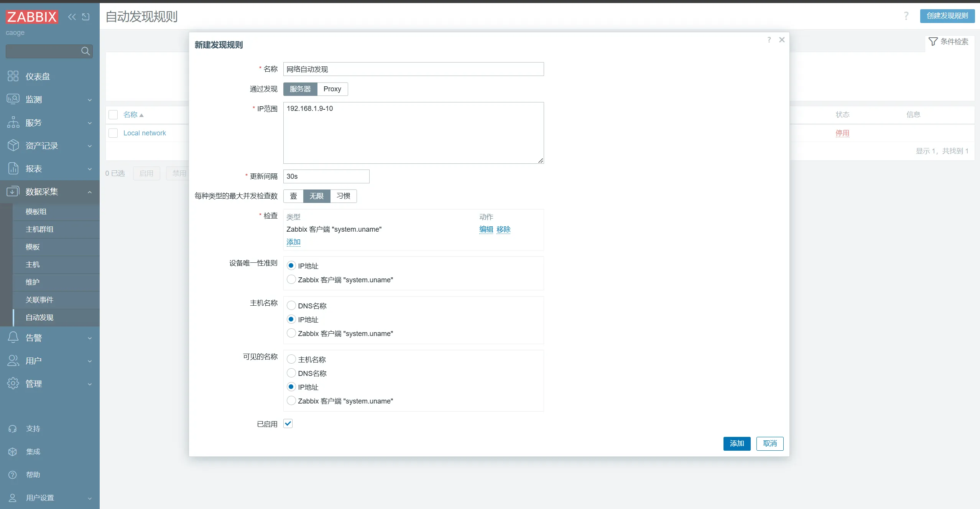The height and width of the screenshot is (509, 980).
Task: Click the 创建发现规则 button
Action: tap(947, 16)
